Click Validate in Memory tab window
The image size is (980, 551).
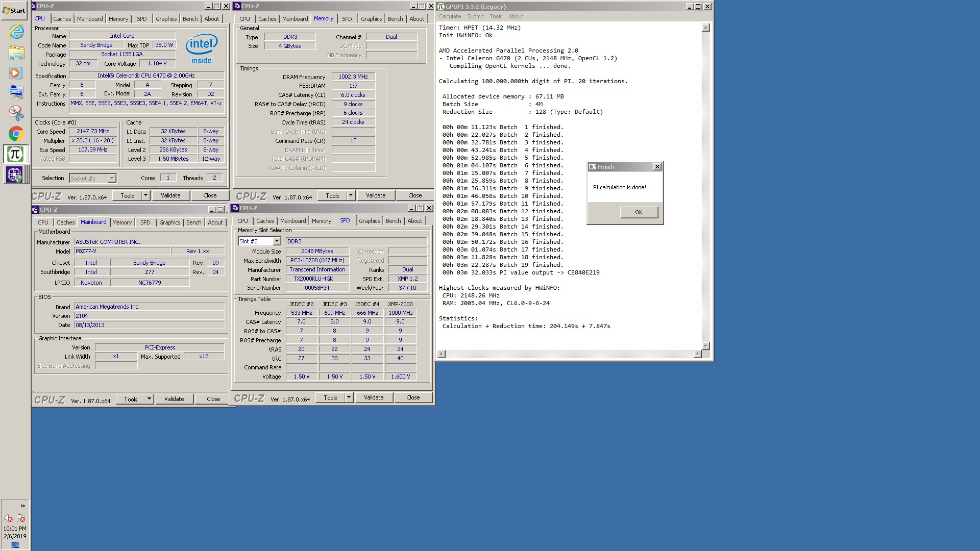pos(376,195)
